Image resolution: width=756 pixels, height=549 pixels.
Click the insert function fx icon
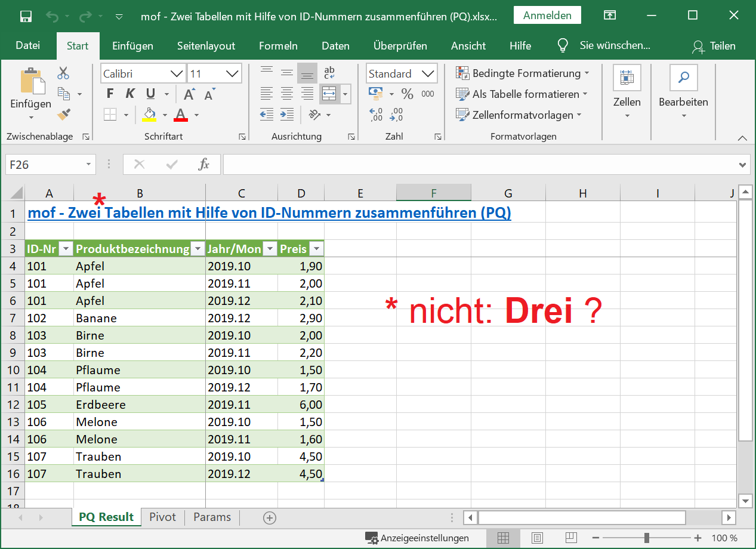(204, 164)
